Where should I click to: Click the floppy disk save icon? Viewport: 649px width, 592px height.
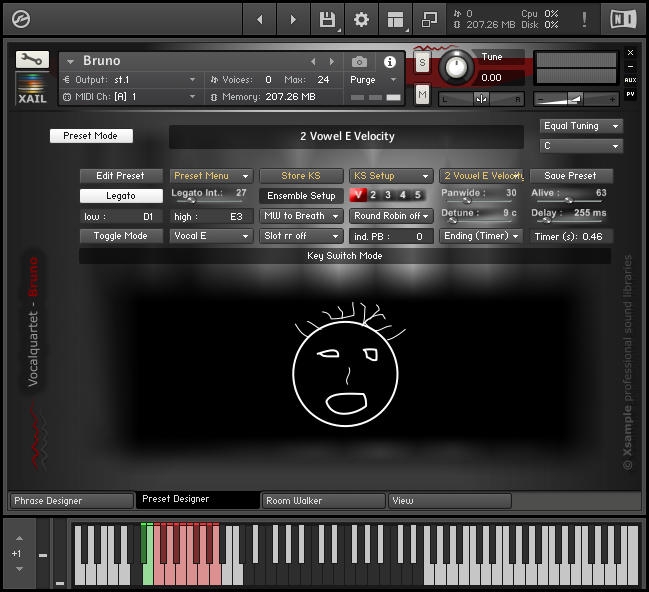tap(327, 19)
